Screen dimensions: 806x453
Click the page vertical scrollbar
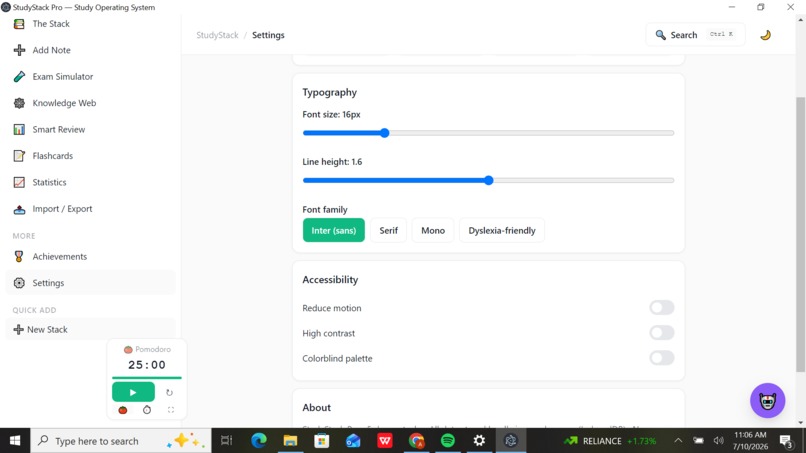[x=800, y=234]
